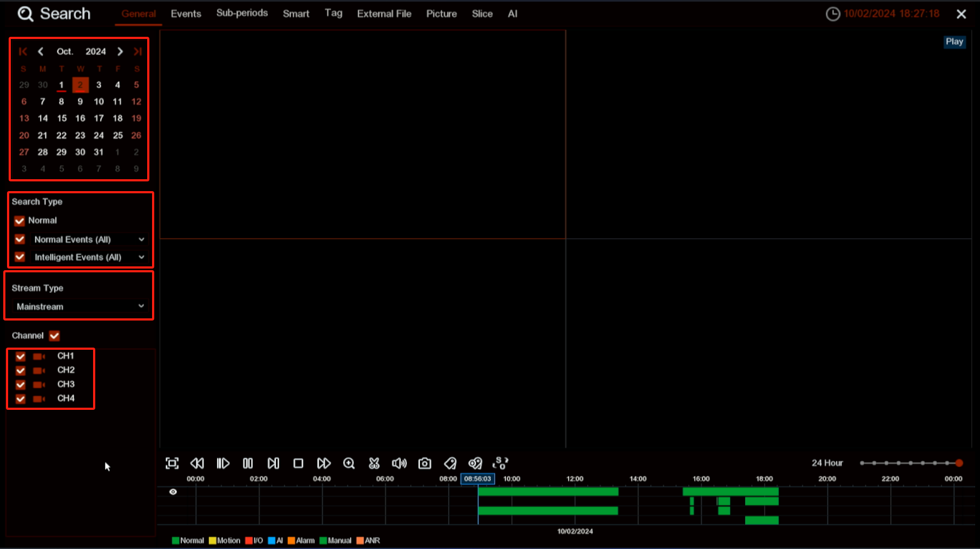Screen dimensions: 980x549
Task: Click the upper-left playback video pane
Action: point(363,134)
